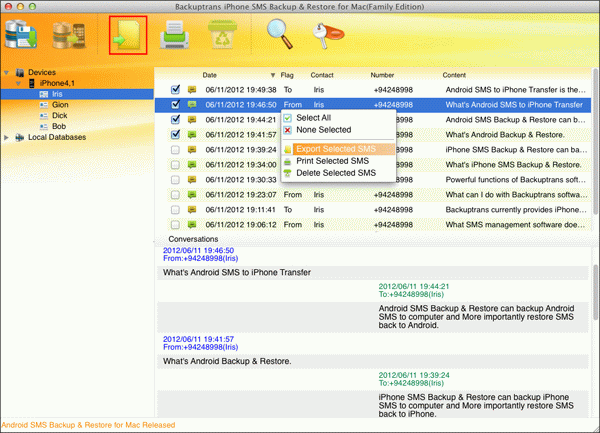Viewport: 600px width, 433px height.
Task: Check the 19:34:00 message checkbox
Action: 175,164
